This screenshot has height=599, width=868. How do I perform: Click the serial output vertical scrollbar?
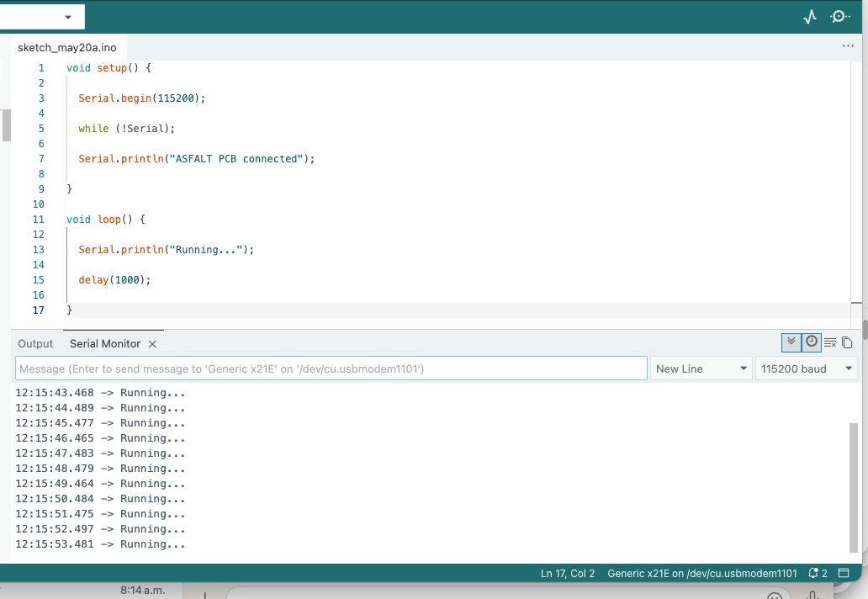[854, 487]
